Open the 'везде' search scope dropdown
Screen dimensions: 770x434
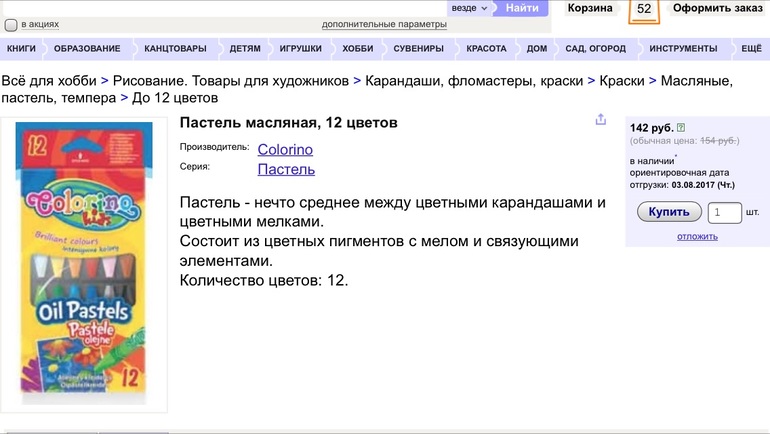[471, 8]
